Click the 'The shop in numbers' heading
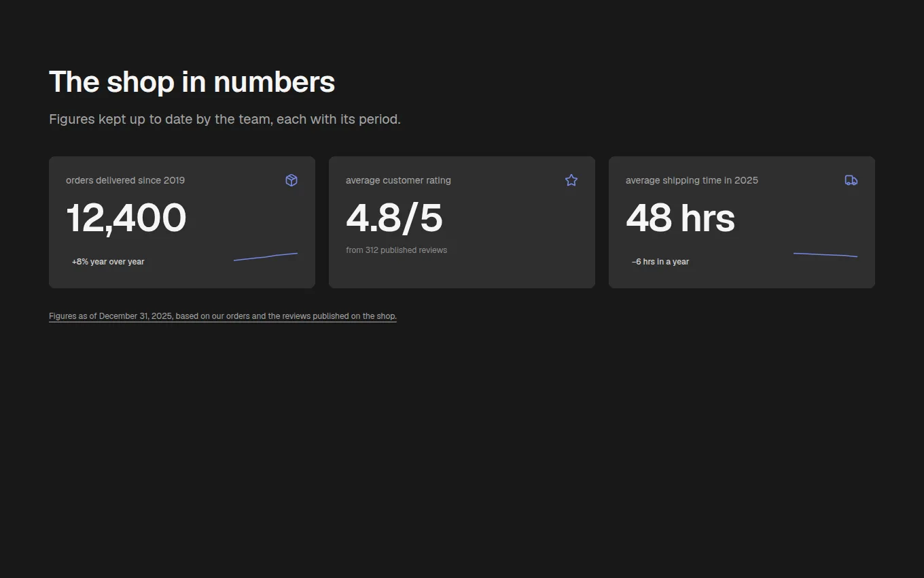Viewport: 924px width, 578px height. (x=192, y=82)
